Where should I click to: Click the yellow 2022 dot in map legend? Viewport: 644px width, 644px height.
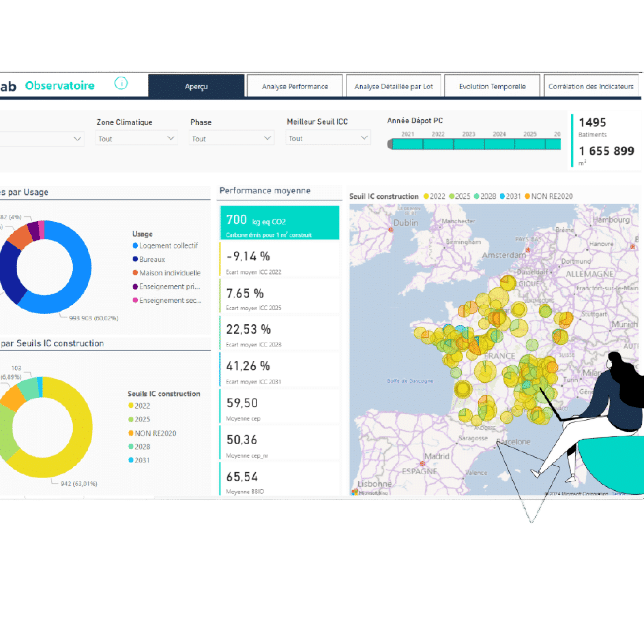(426, 196)
